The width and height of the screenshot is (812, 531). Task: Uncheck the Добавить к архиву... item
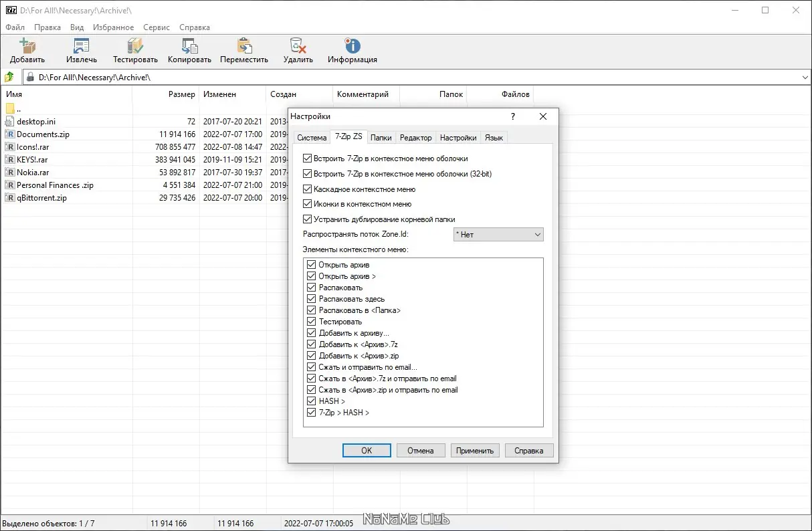coord(312,333)
